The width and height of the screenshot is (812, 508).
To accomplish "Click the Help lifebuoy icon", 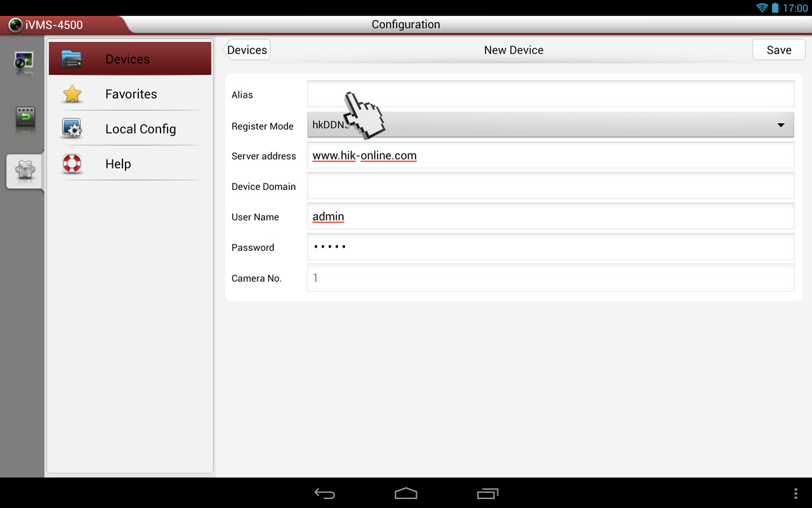I will [72, 164].
